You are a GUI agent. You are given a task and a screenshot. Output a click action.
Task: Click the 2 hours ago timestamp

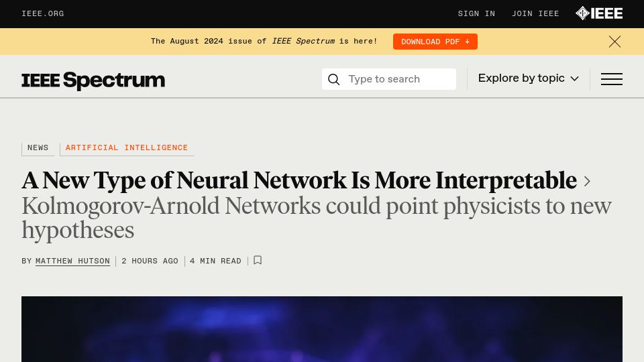pyautogui.click(x=150, y=261)
